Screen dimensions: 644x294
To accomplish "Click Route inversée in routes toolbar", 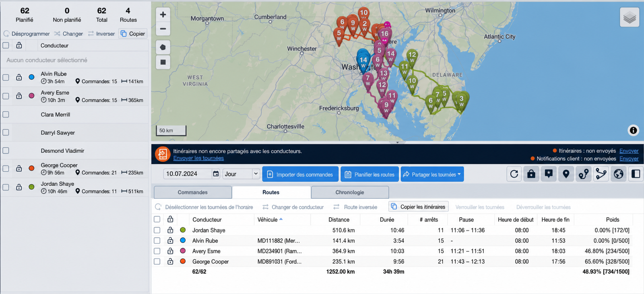I will click(355, 207).
